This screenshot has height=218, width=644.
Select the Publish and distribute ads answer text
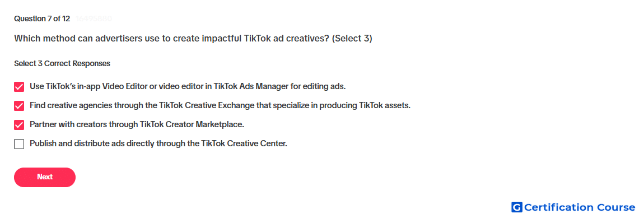158,143
